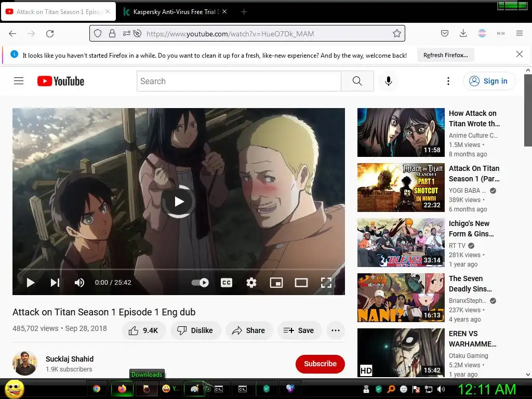The width and height of the screenshot is (532, 399).
Task: Open Firefox downloads panel
Action: coord(463,33)
